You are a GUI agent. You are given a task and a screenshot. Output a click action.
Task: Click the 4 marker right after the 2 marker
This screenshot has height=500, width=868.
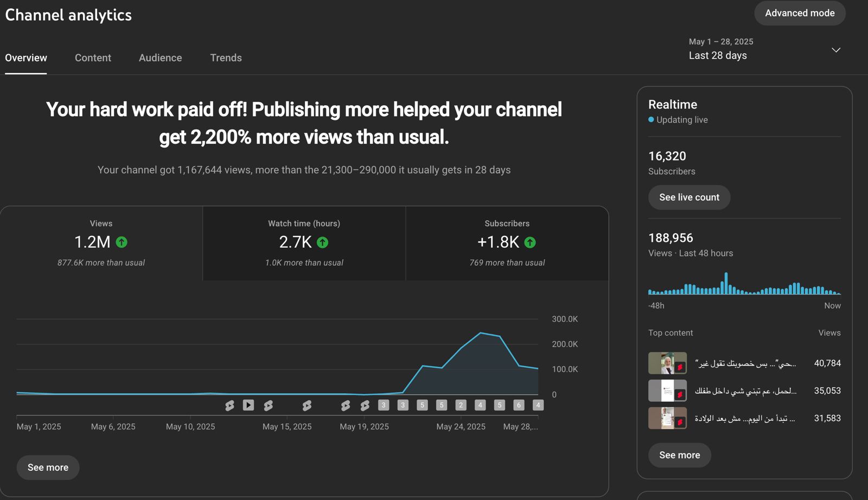480,405
